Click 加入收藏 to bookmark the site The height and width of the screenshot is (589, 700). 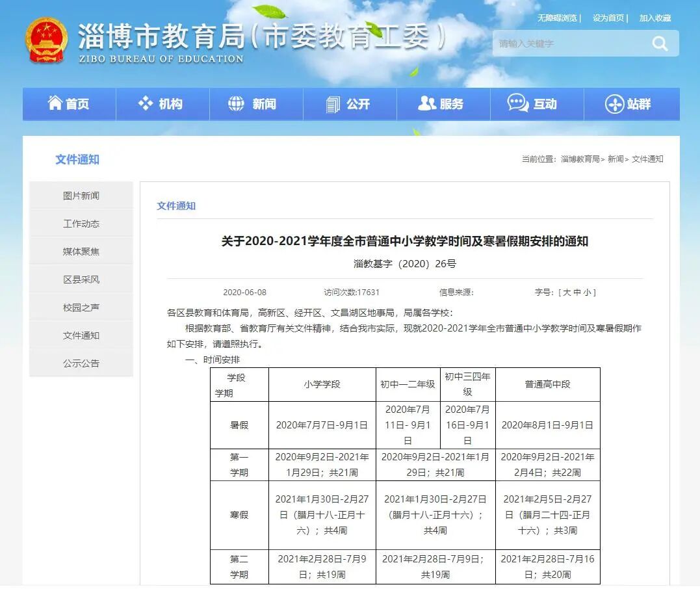coord(655,18)
